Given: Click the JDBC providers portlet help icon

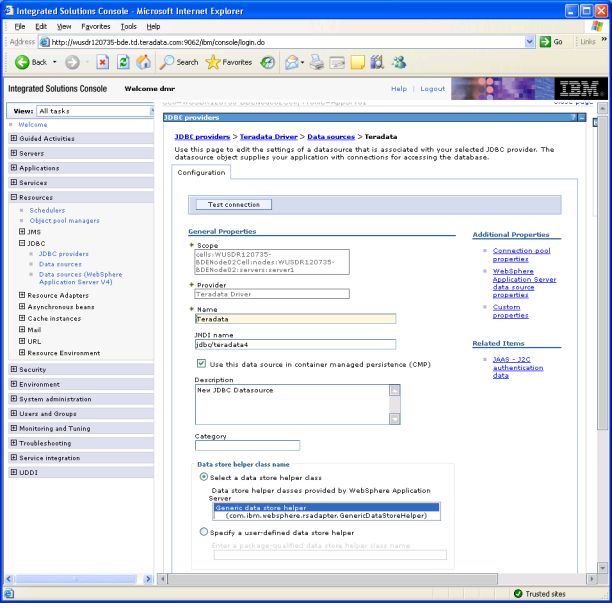Looking at the screenshot, I should (573, 117).
